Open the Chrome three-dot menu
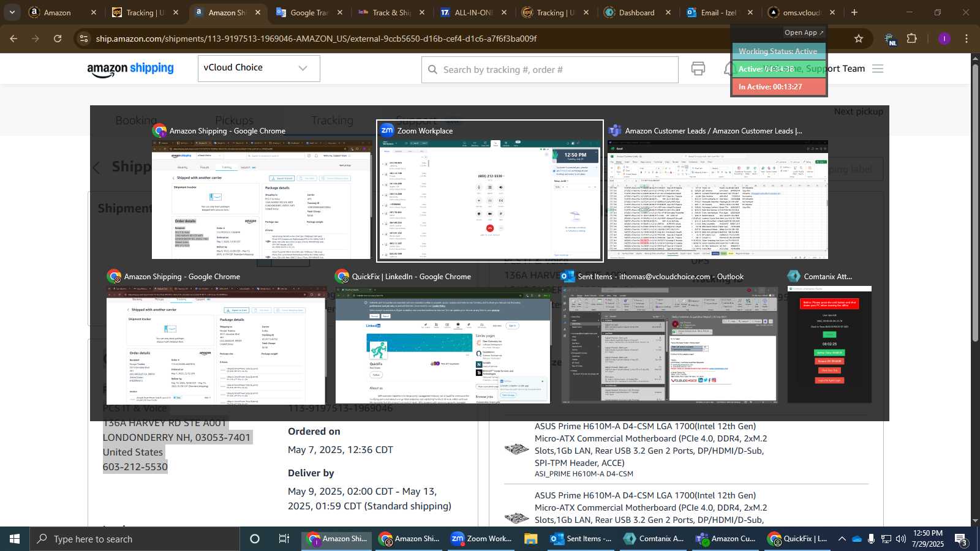 click(967, 39)
